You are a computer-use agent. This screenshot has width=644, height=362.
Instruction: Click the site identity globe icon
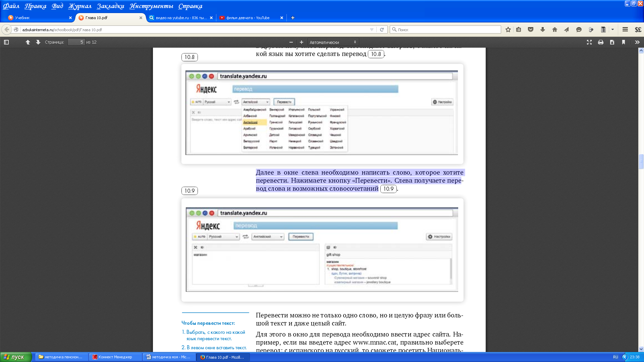[16, 29]
